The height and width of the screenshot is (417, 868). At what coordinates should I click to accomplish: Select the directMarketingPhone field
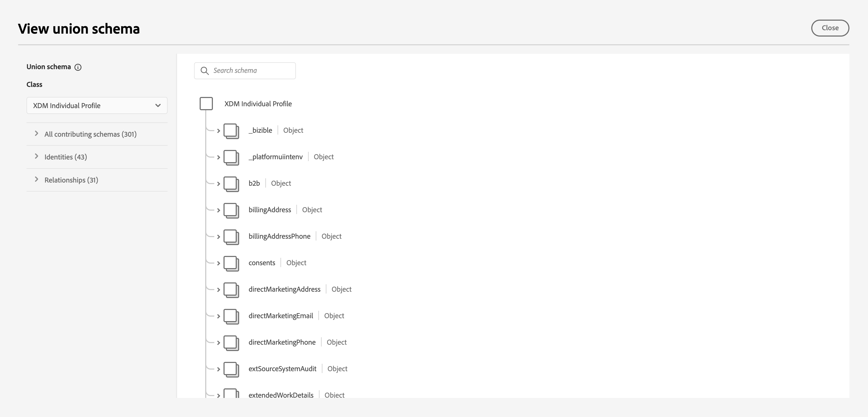pos(282,342)
